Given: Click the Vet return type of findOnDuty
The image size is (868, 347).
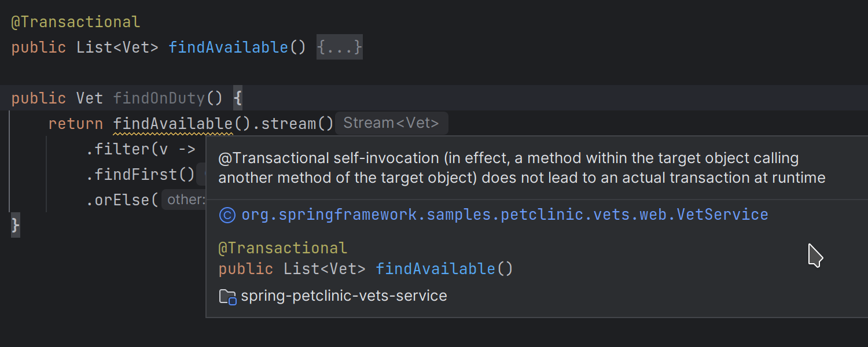Looking at the screenshot, I should tap(90, 98).
